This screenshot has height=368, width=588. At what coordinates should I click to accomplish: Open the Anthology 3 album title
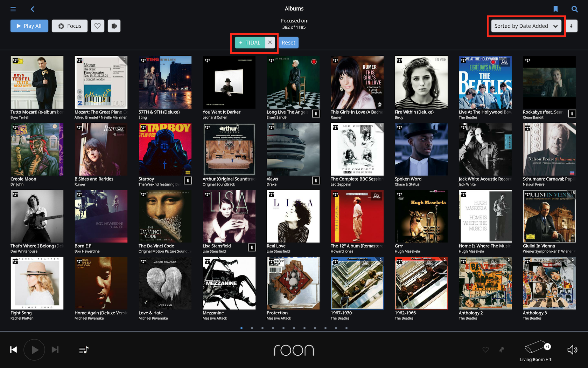[535, 313]
